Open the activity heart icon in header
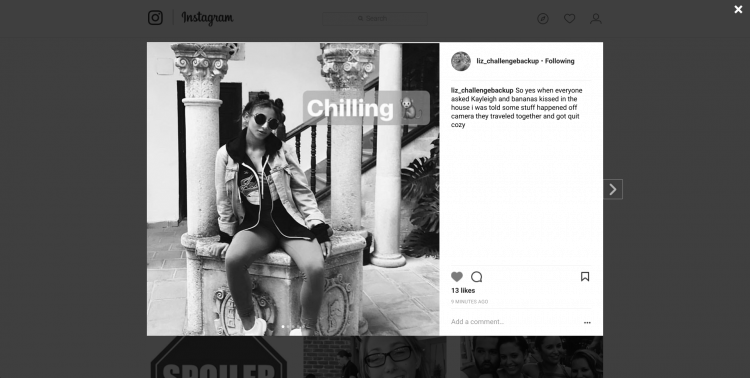Image resolution: width=750 pixels, height=378 pixels. click(x=569, y=19)
